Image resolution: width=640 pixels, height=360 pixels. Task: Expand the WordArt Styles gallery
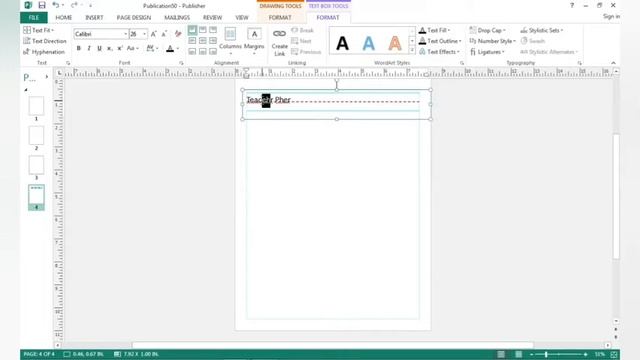[412, 51]
